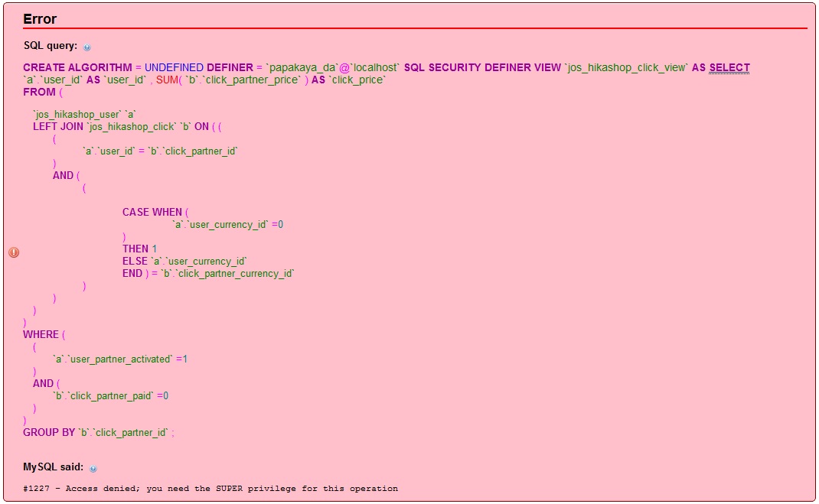Click `a`.`user_partner_activated` =1 condition
Viewport: 819px width, 504px height.
(119, 359)
